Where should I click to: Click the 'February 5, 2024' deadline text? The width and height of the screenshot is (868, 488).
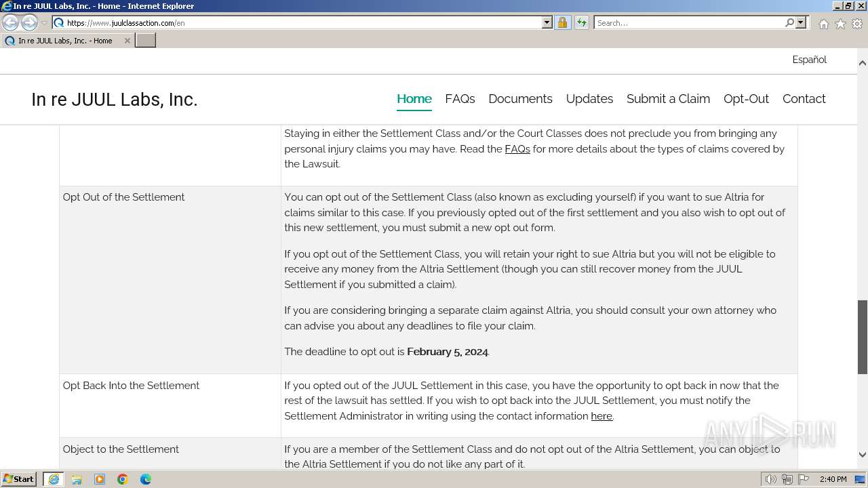(448, 352)
